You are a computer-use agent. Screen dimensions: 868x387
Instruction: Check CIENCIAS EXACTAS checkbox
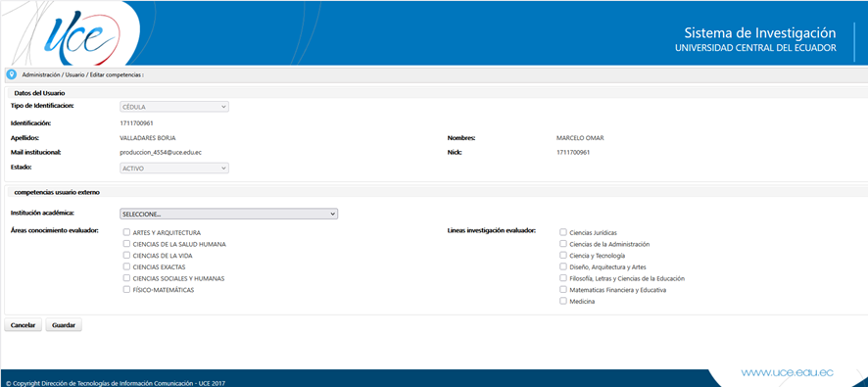[126, 266]
